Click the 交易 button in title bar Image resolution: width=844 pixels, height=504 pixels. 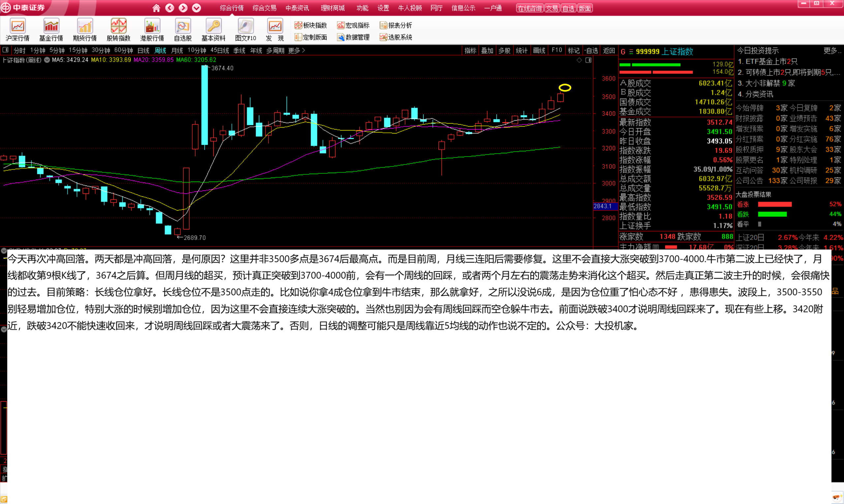click(x=552, y=8)
